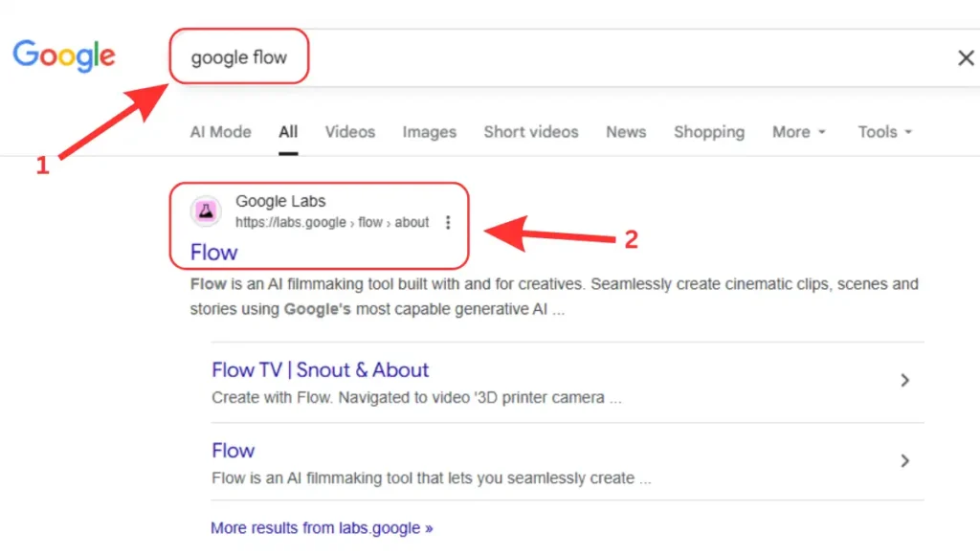This screenshot has height=555, width=980.
Task: Expand the chevron on the second Flow result
Action: pyautogui.click(x=904, y=460)
